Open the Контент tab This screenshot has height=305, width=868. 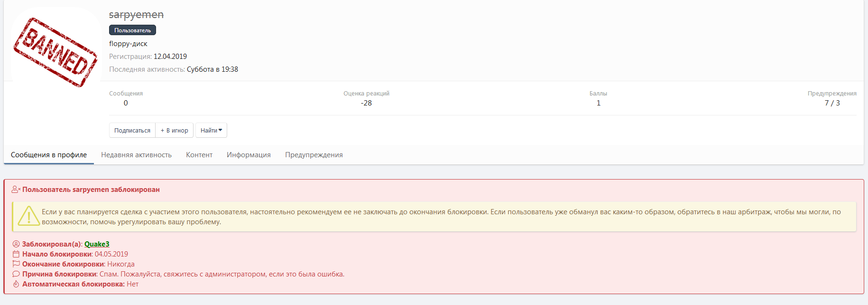coord(199,155)
